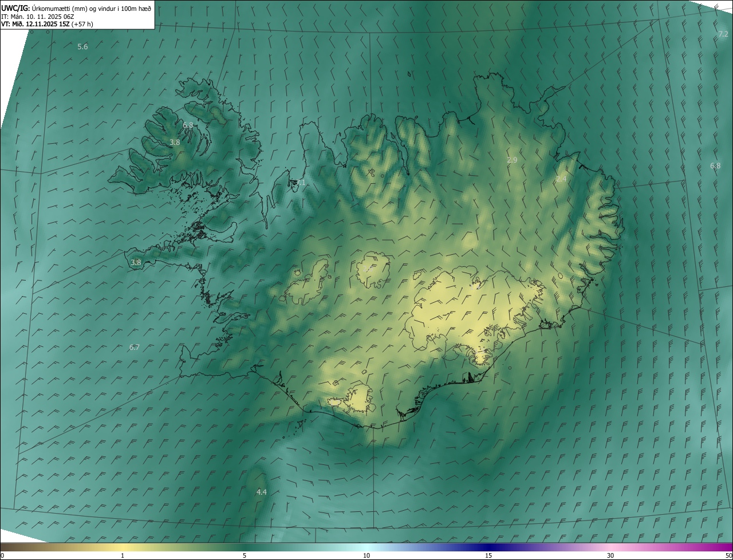
Task: Click the 2.4 value label over east Iceland
Action: pos(561,179)
